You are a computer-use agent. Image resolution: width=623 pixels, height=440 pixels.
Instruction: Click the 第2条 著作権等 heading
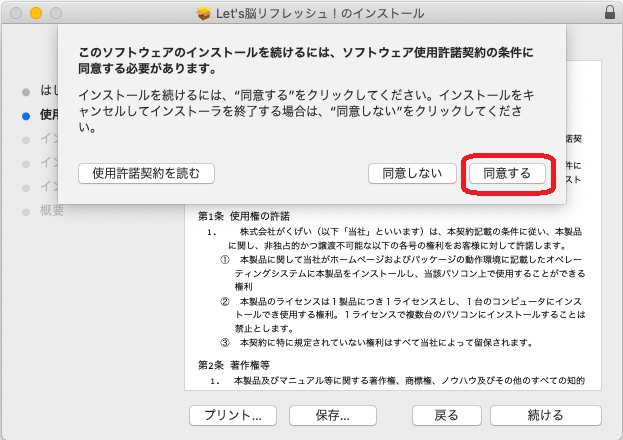234,365
